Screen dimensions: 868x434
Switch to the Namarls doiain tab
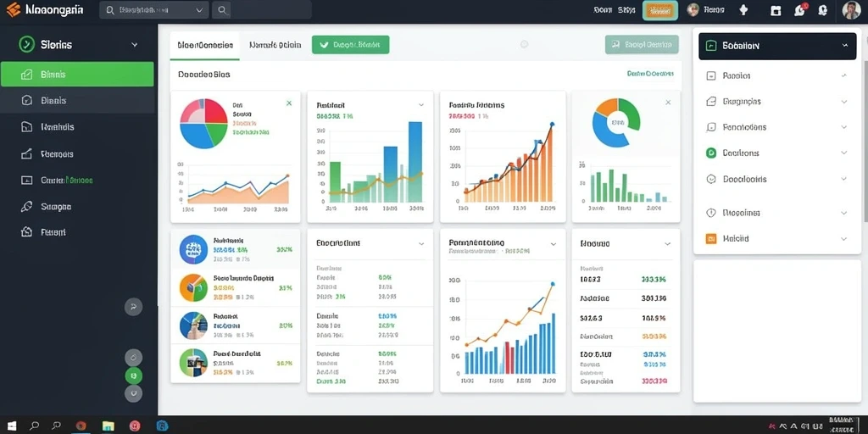(x=275, y=46)
